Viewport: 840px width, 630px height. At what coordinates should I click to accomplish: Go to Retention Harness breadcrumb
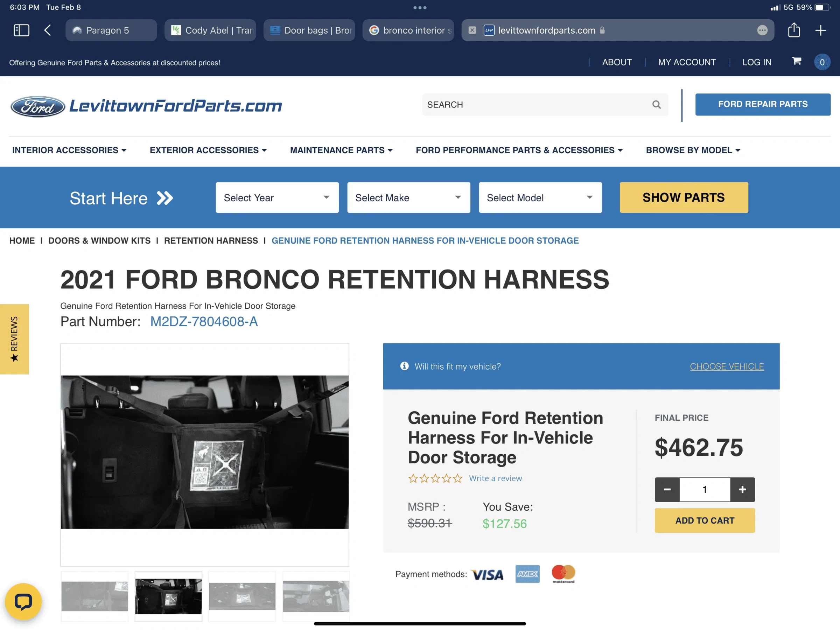tap(211, 241)
